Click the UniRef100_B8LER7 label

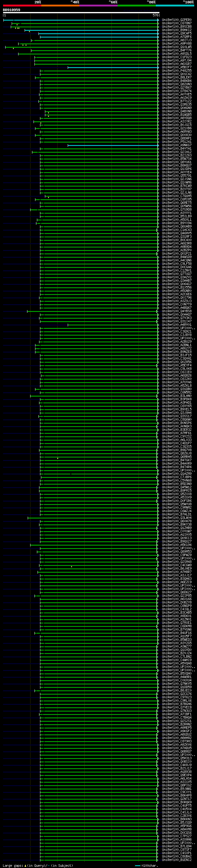click(177, 78)
